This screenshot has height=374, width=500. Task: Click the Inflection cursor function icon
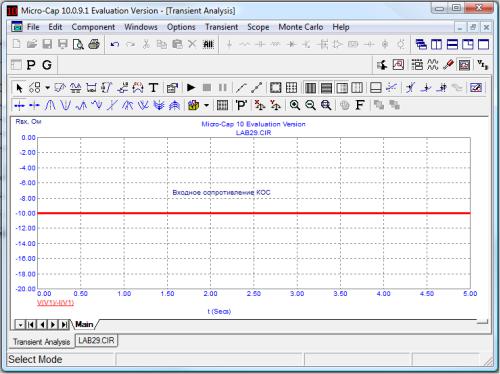(112, 105)
